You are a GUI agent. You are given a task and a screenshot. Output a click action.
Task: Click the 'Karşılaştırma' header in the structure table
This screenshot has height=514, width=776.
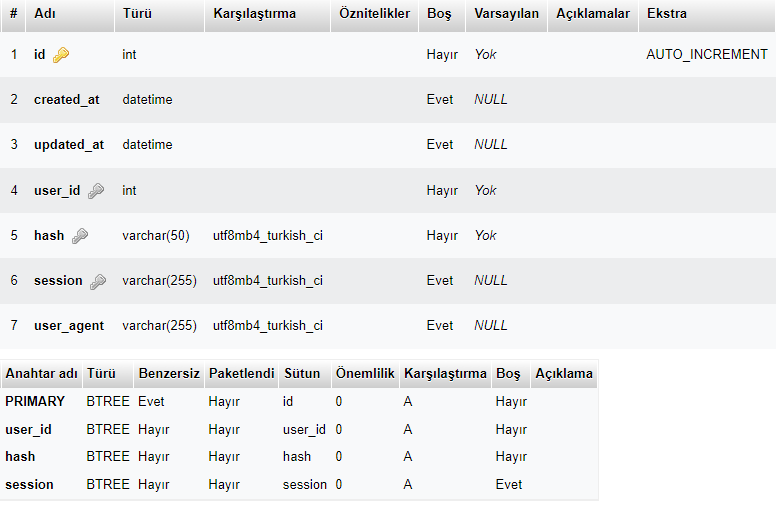254,14
